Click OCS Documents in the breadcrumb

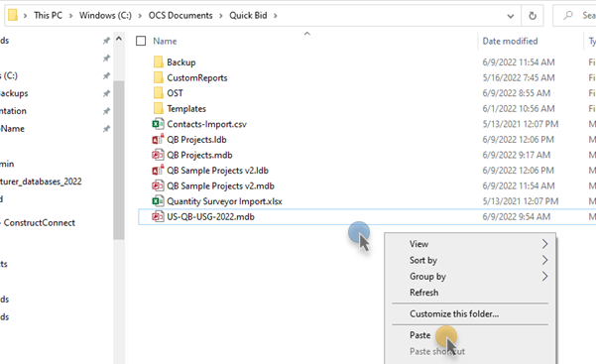click(180, 15)
